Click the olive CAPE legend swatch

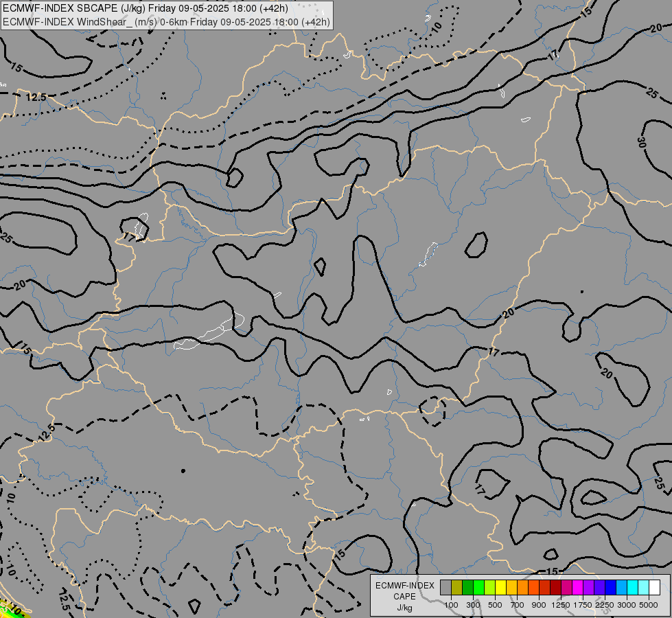[x=457, y=588]
